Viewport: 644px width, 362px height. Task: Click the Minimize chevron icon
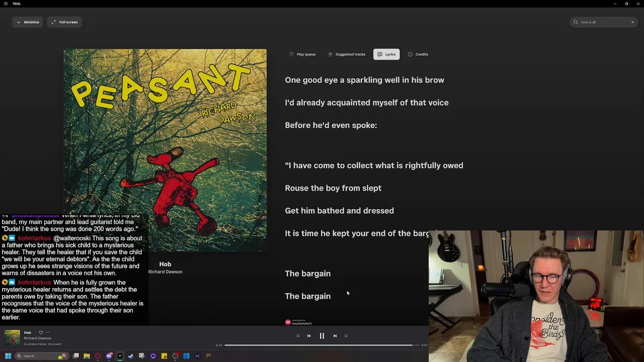19,22
